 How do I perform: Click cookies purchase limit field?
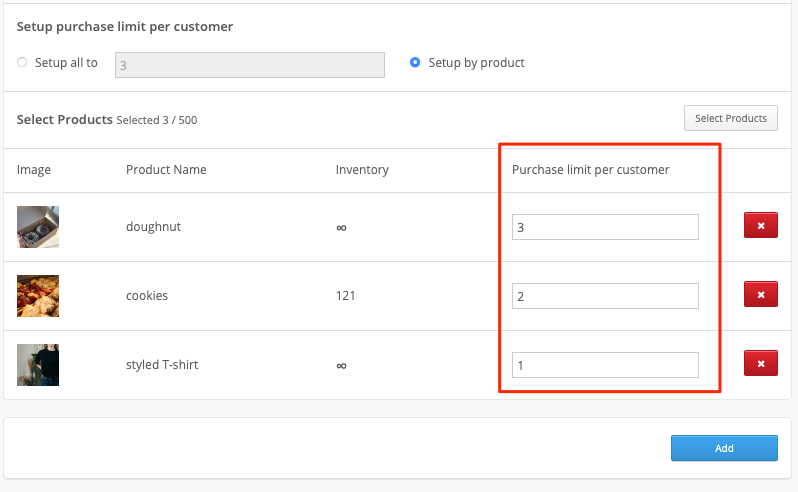pos(605,296)
